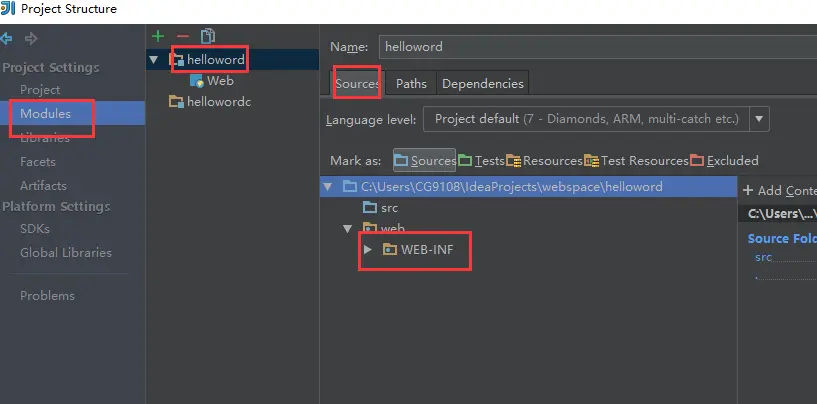
Task: Select the src folder row
Action: click(528, 207)
